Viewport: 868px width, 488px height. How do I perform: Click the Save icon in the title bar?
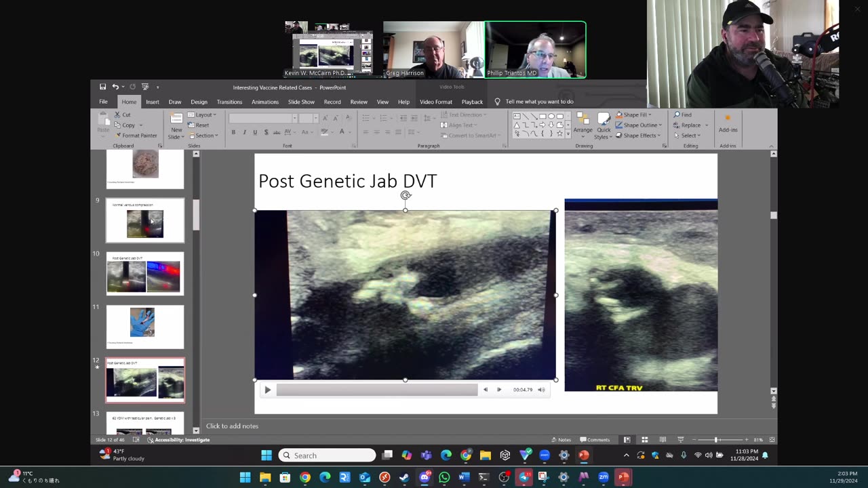(102, 87)
